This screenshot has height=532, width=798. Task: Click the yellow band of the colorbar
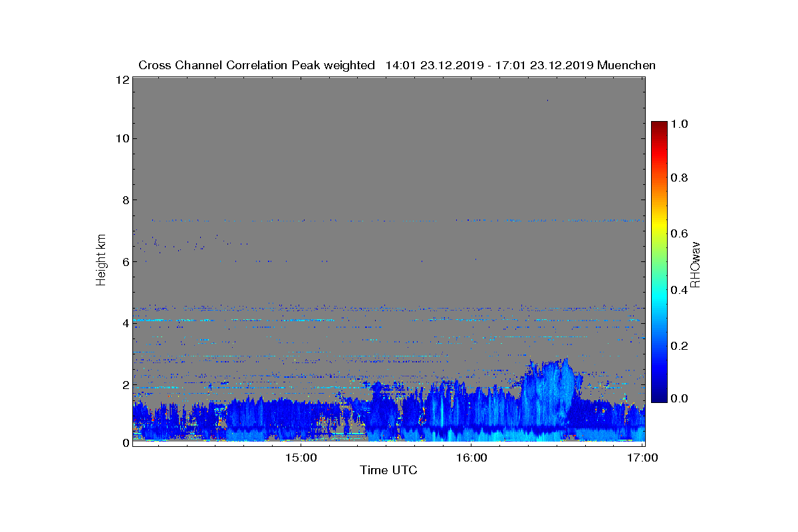tap(658, 226)
